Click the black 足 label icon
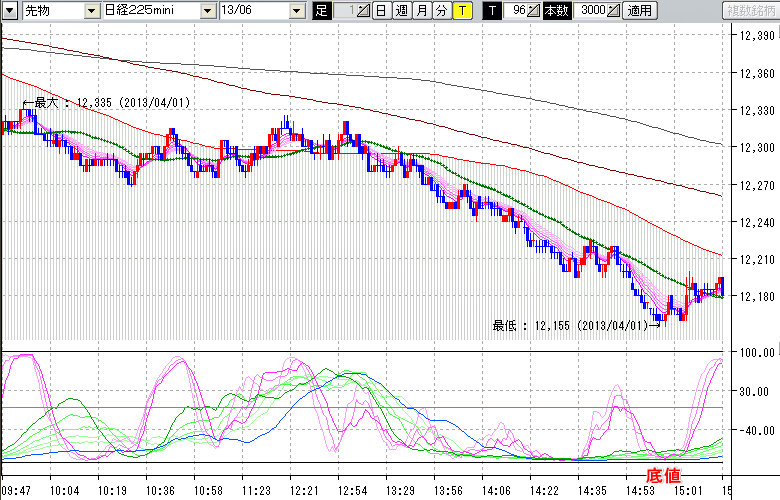 321,11
